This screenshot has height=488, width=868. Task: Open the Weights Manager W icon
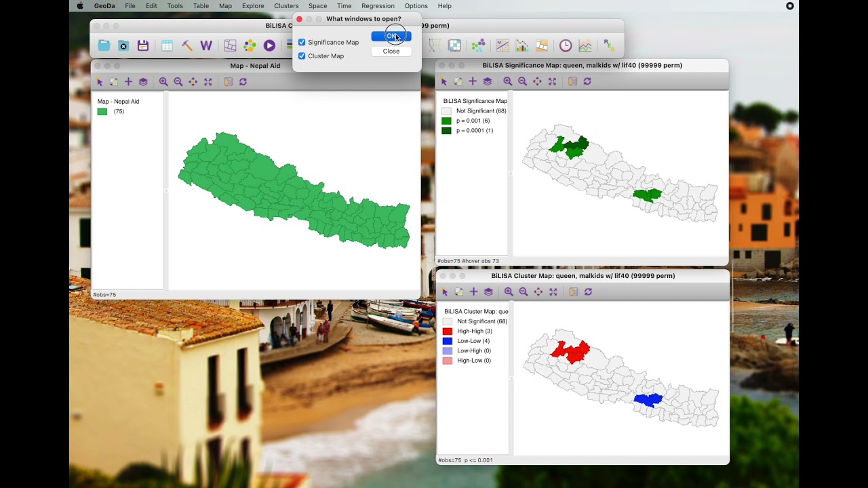point(206,45)
